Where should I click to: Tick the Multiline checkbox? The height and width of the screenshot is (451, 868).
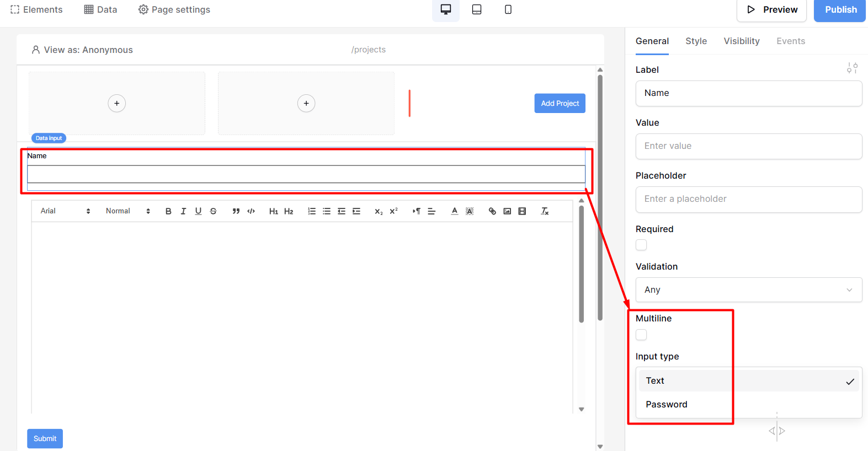tap(641, 335)
